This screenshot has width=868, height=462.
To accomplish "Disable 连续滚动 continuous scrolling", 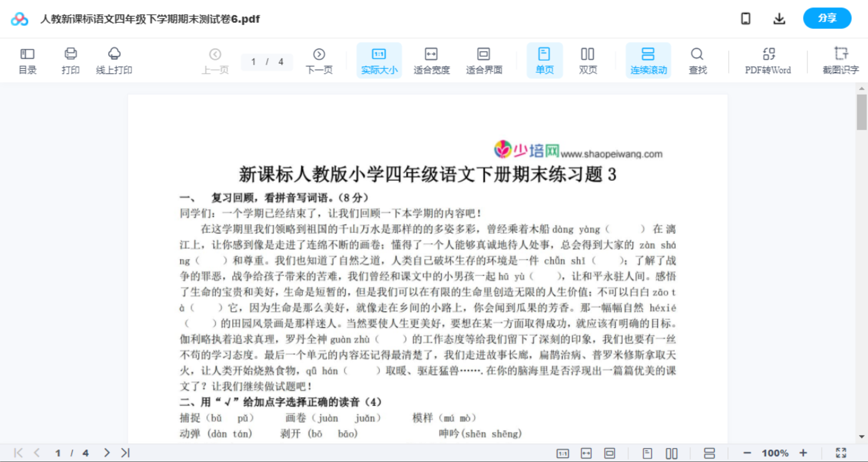I will click(x=648, y=60).
